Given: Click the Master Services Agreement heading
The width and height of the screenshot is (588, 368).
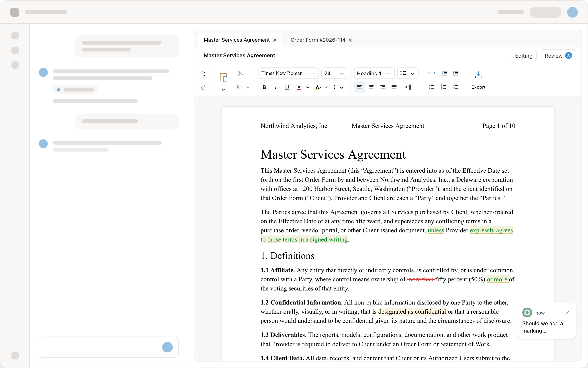Looking at the screenshot, I should pos(333,154).
